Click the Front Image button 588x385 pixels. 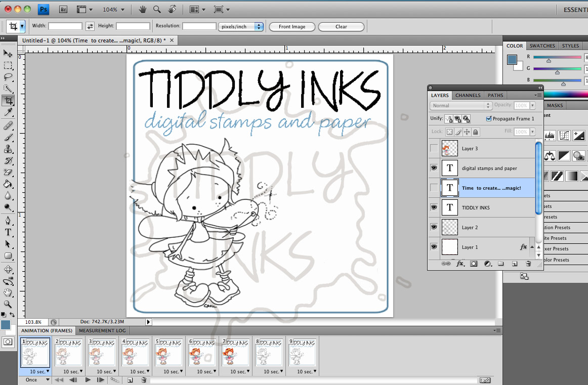(292, 27)
